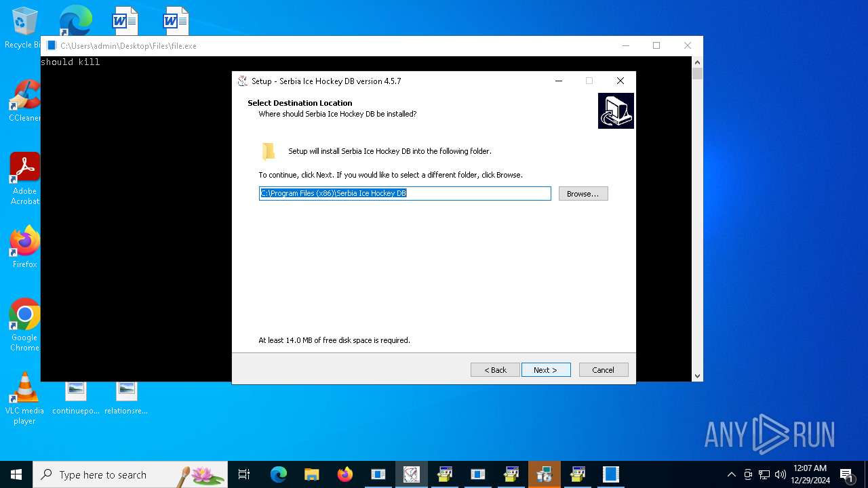Go back with the Back button
The width and height of the screenshot is (868, 488).
pyautogui.click(x=495, y=370)
